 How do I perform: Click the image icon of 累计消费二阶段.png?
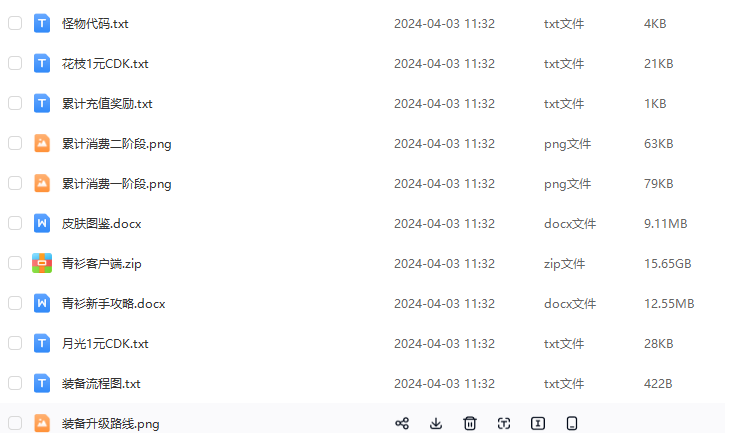click(42, 143)
